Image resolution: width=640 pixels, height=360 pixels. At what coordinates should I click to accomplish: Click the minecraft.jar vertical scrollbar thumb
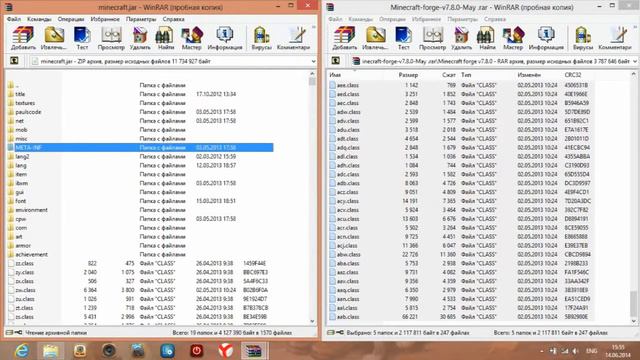click(312, 81)
